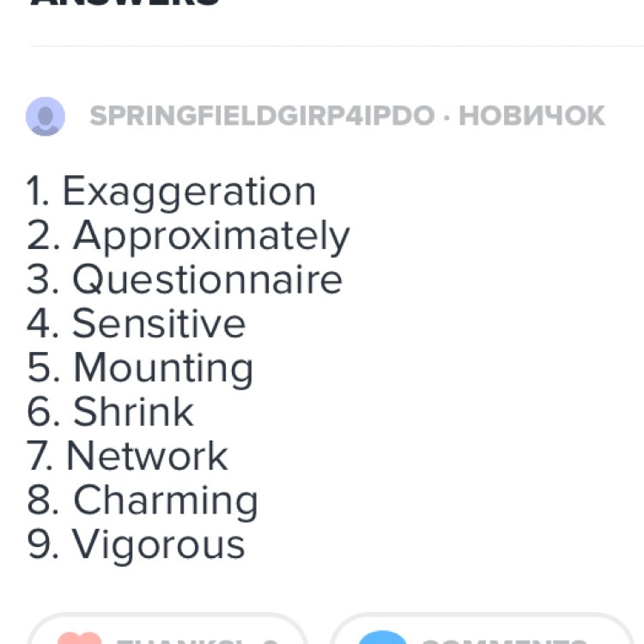Click the number 1 list marker

point(38,191)
